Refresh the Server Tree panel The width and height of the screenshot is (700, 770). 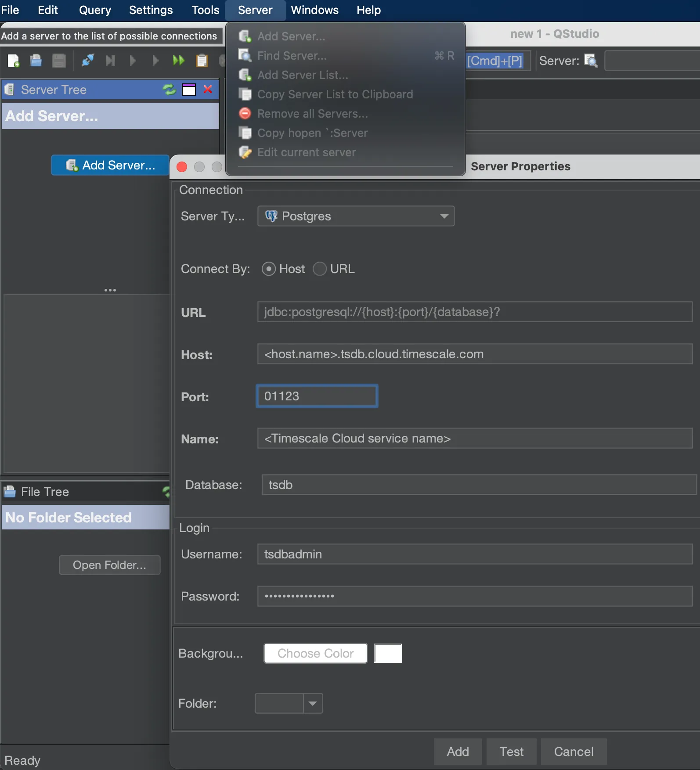[x=169, y=90]
